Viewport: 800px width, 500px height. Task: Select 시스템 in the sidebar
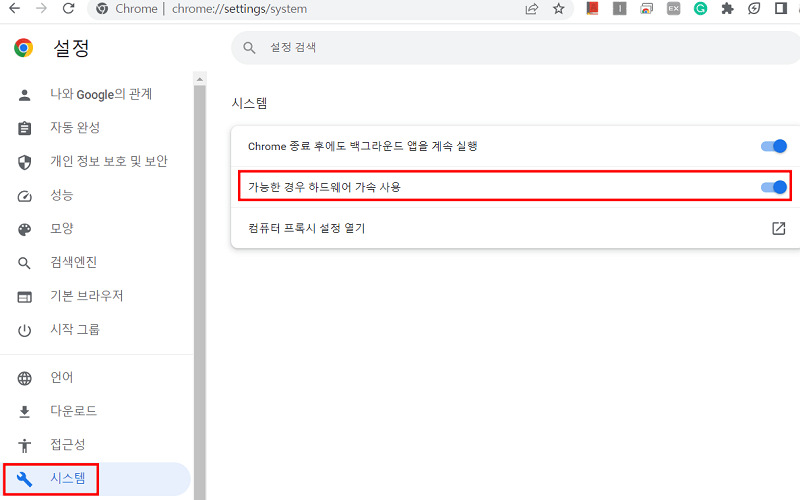[x=97, y=479]
